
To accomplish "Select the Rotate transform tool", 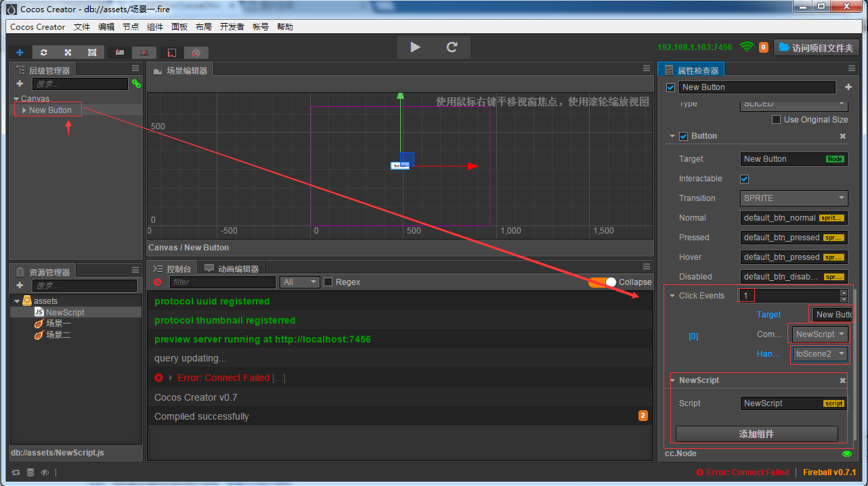I will pos(44,52).
